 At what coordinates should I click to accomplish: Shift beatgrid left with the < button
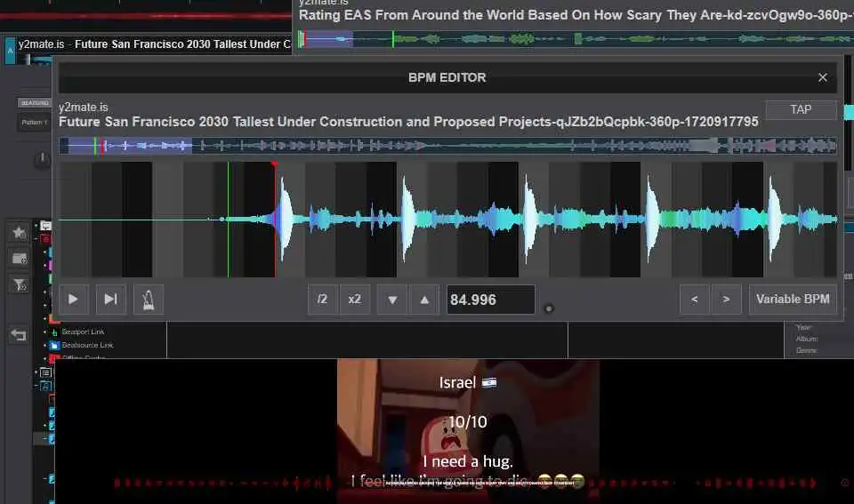pyautogui.click(x=695, y=299)
